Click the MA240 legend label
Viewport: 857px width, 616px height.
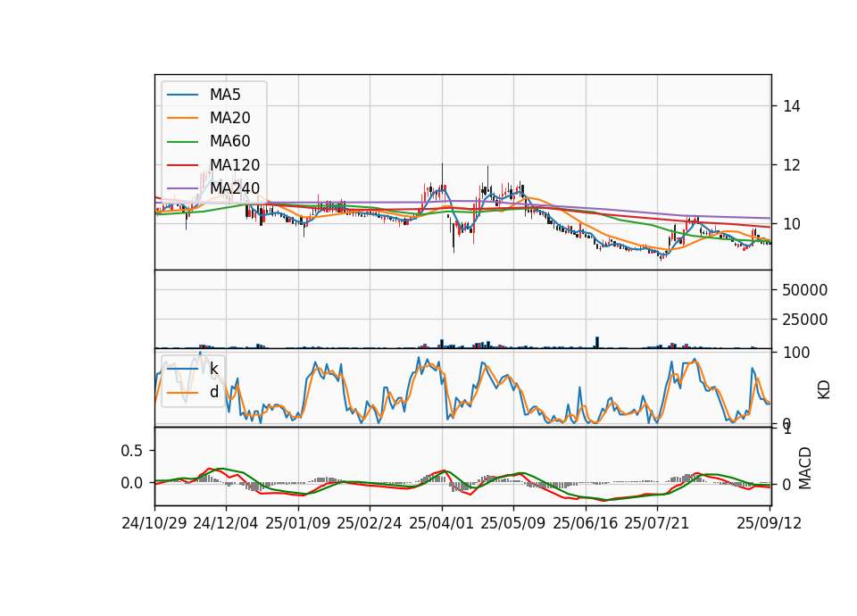click(x=235, y=188)
